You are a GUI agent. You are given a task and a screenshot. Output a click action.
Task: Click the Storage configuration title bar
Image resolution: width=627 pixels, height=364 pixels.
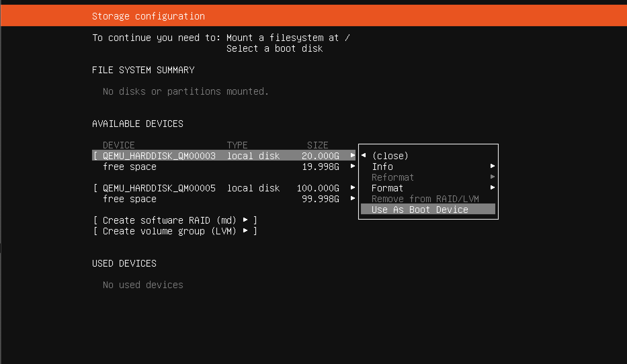(x=148, y=15)
